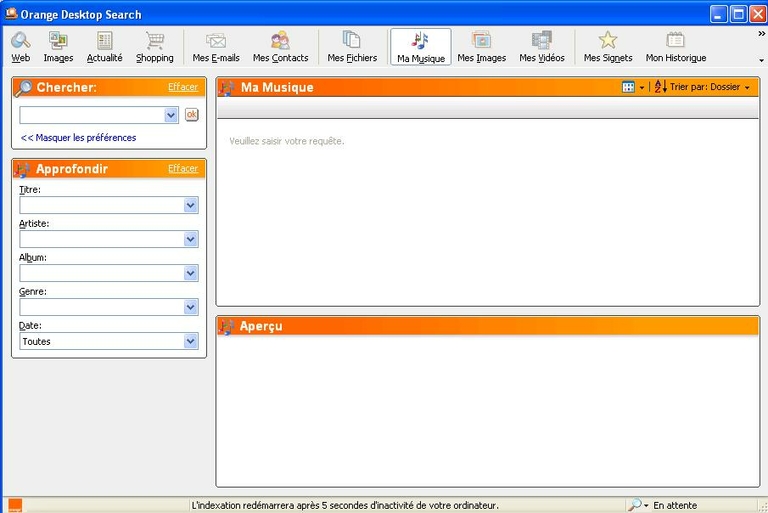This screenshot has height=513, width=768.
Task: Click the magnifier icon in status bar
Action: 634,504
